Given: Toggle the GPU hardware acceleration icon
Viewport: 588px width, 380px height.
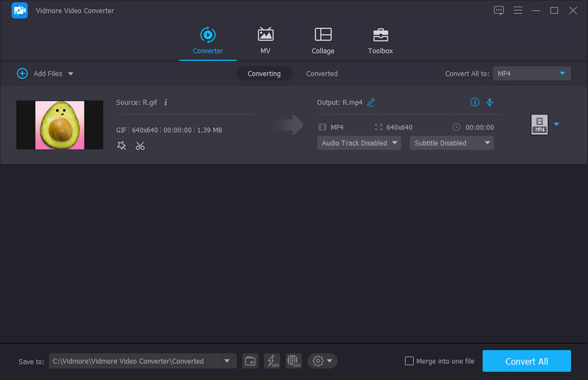Looking at the screenshot, I should tap(293, 361).
